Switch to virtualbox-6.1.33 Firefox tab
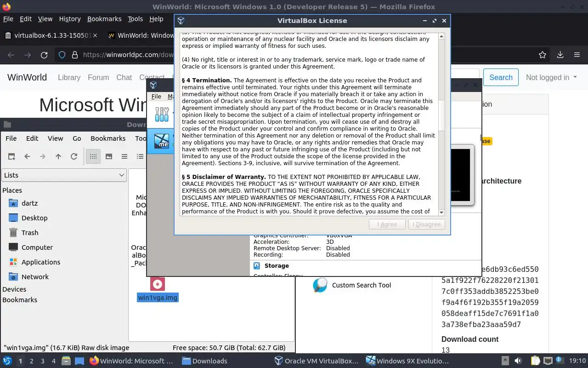This screenshot has width=588, height=368. point(51,35)
